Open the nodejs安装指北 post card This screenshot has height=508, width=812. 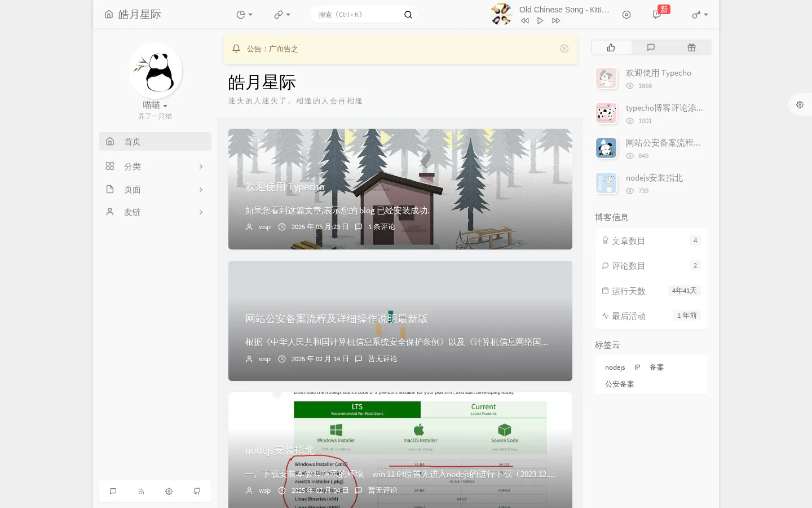click(400, 450)
